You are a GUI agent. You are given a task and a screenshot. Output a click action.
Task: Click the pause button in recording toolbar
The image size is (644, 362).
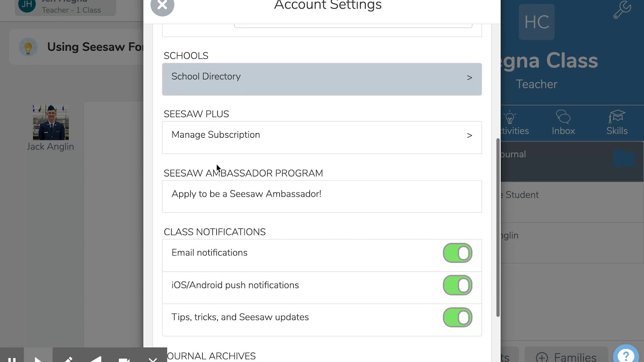[12, 358]
